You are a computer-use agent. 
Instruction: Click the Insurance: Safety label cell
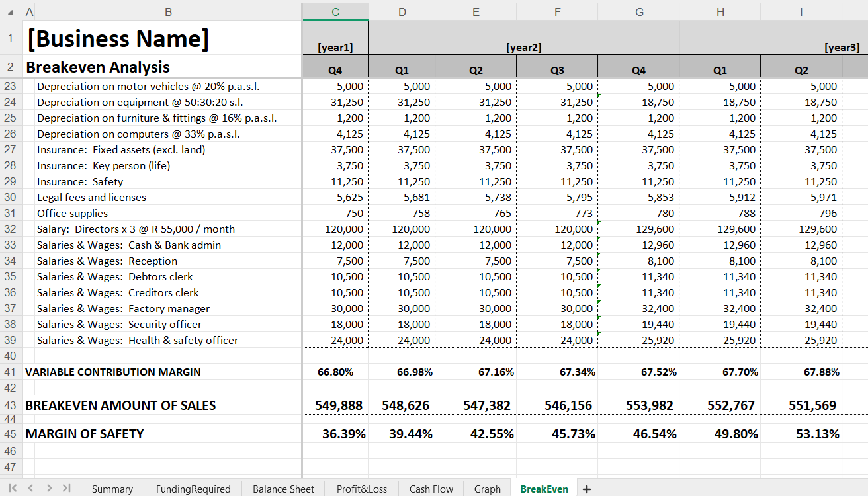pos(162,181)
